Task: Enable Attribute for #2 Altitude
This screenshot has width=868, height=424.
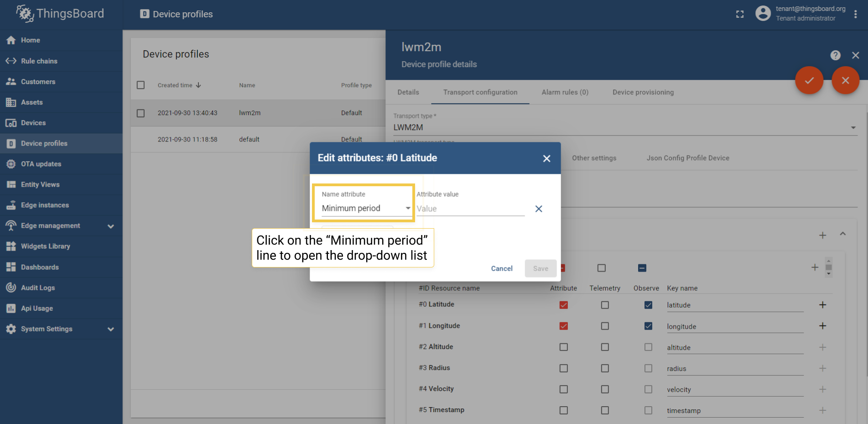Action: coord(564,347)
